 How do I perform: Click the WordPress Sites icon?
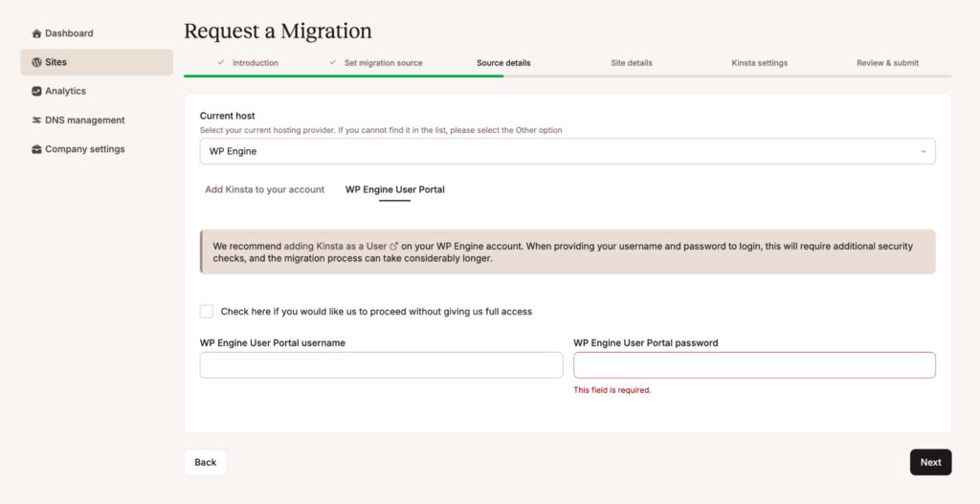tap(36, 62)
